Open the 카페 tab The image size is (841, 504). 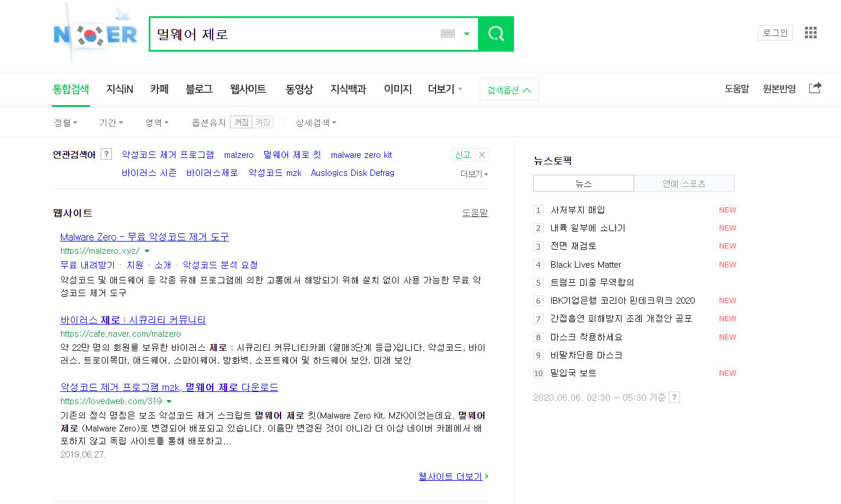click(x=159, y=89)
